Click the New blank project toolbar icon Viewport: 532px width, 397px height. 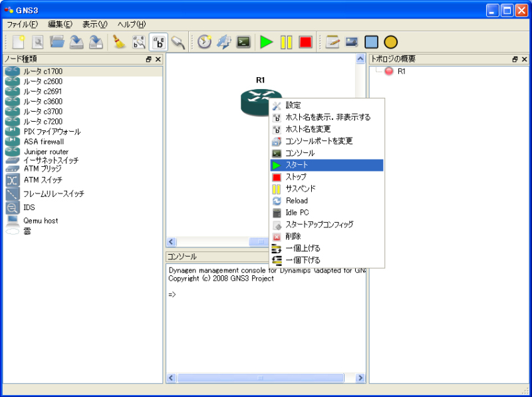19,42
